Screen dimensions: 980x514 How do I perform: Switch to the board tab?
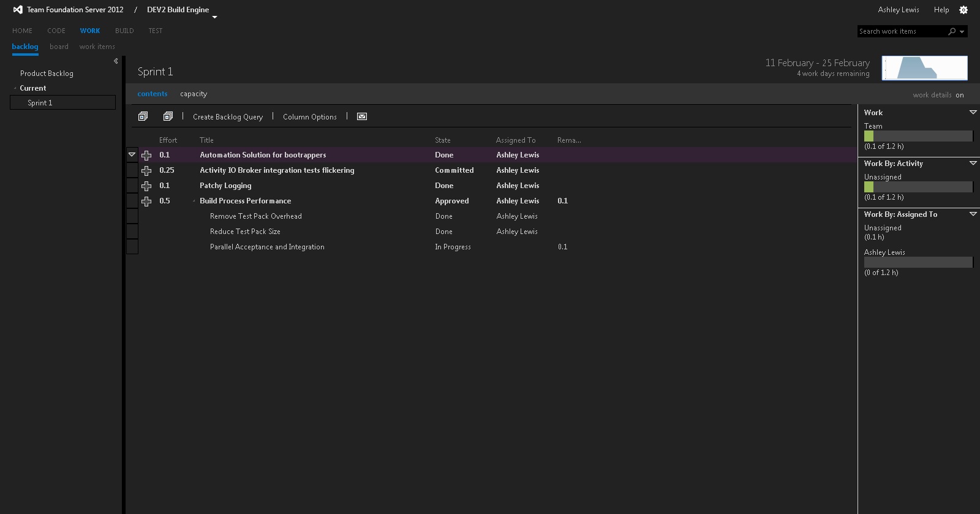coord(59,47)
